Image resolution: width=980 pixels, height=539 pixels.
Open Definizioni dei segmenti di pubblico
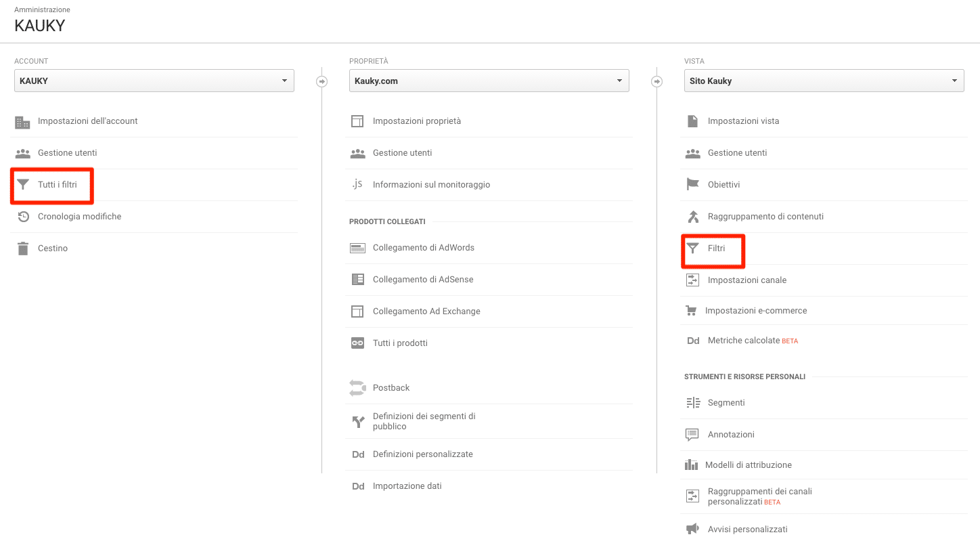point(424,421)
